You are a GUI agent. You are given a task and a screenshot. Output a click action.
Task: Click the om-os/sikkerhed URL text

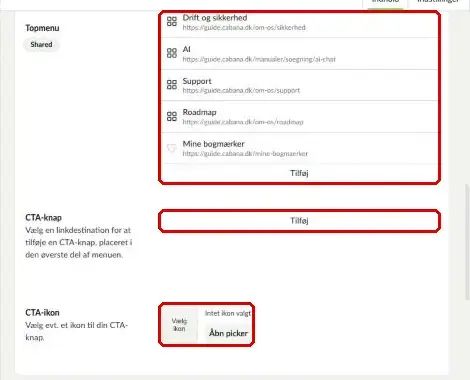click(x=244, y=28)
